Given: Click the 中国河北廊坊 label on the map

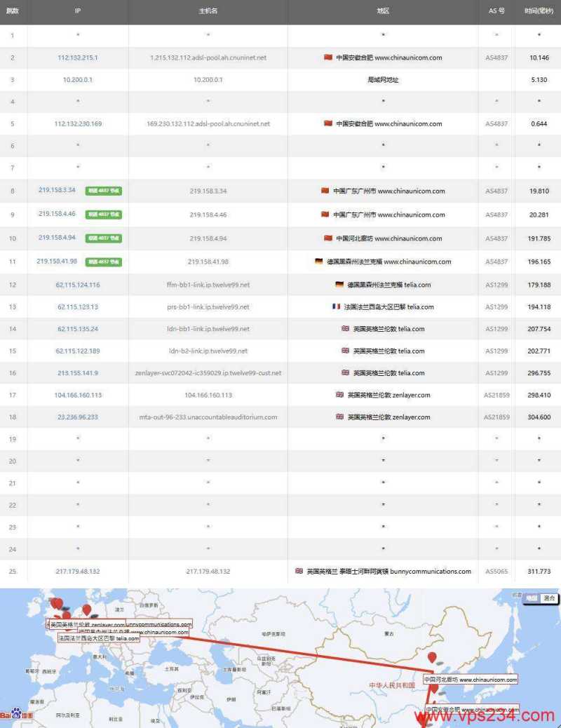Looking at the screenshot, I should click(x=470, y=679).
